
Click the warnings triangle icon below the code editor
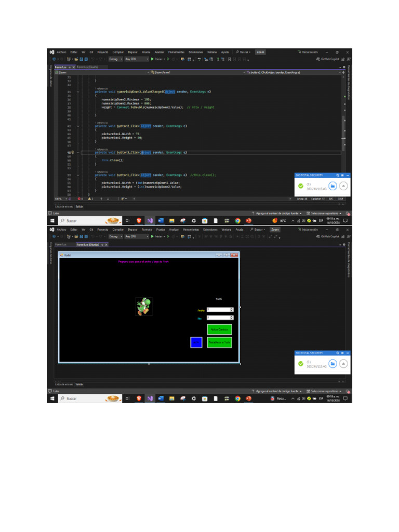tap(90, 199)
